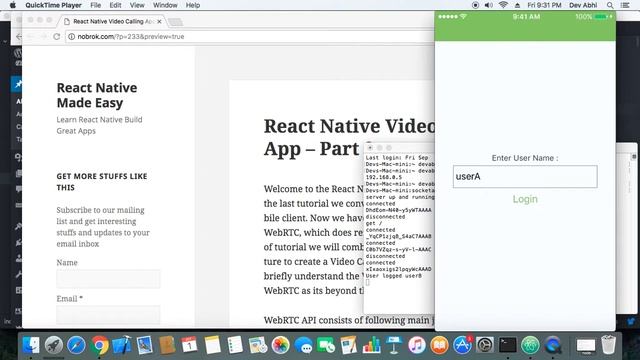Open the volume control in menu bar
This screenshot has width=640, height=360.
(x=489, y=5)
